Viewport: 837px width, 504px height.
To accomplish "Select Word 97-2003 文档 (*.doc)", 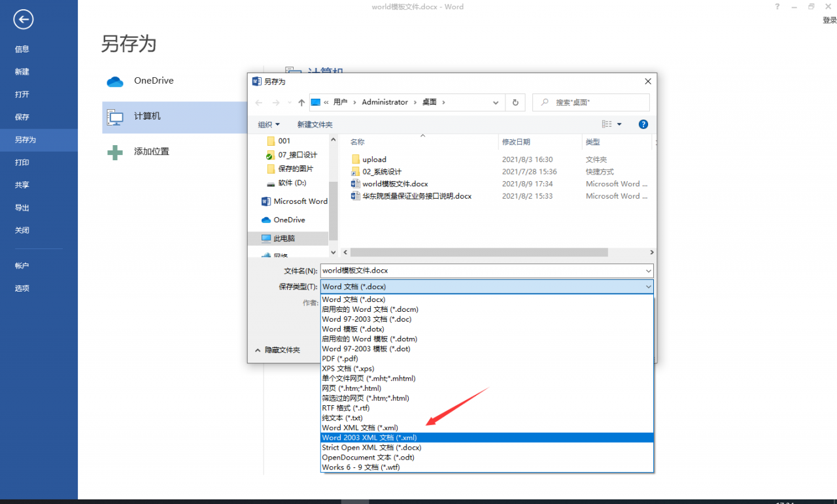I will tap(487, 320).
